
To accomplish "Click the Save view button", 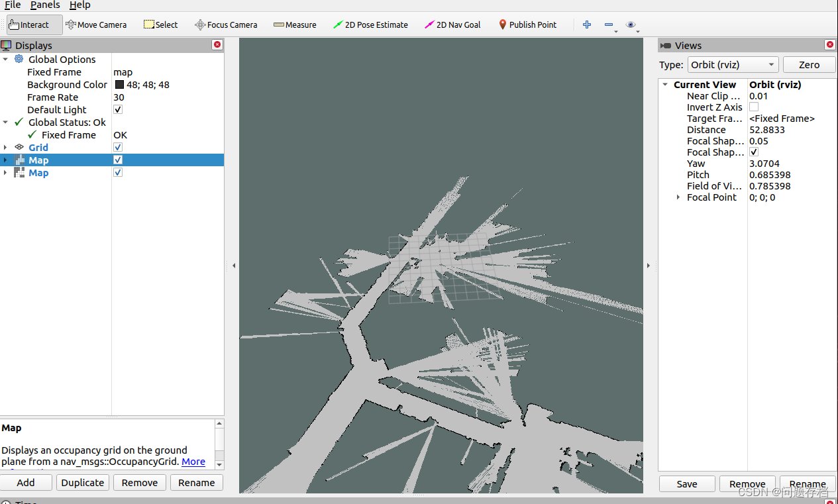I will (687, 484).
